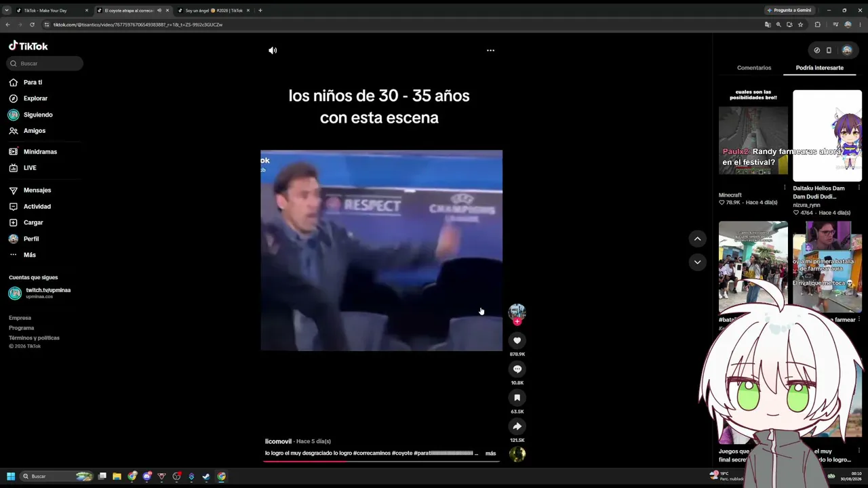Open the Chrome media controls icon
Screen dimensions: 868x488
pyautogui.click(x=834, y=24)
